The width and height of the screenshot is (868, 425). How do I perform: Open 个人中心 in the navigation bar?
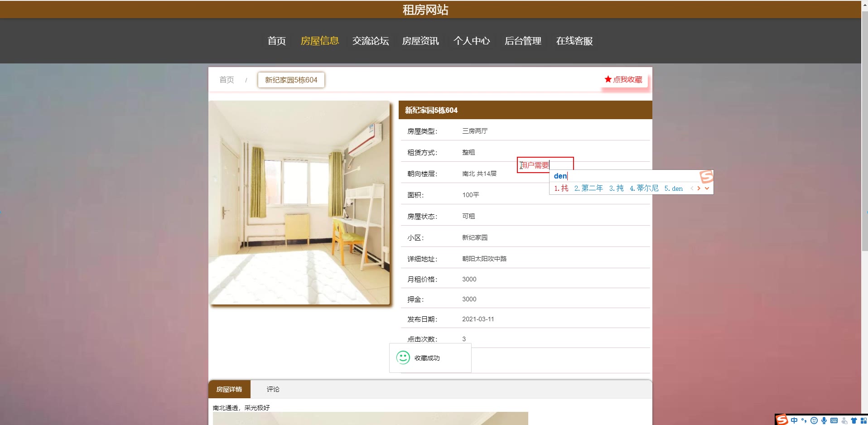472,41
